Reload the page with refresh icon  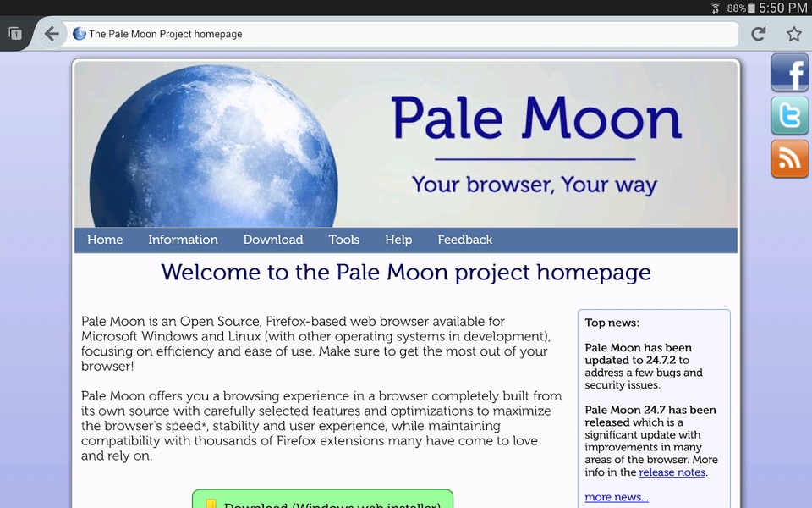click(759, 34)
